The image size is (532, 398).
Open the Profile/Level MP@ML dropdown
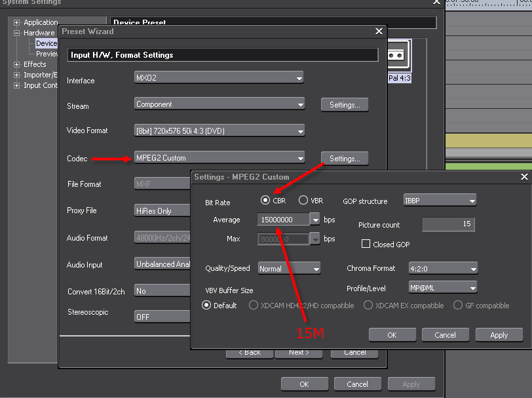tap(443, 288)
